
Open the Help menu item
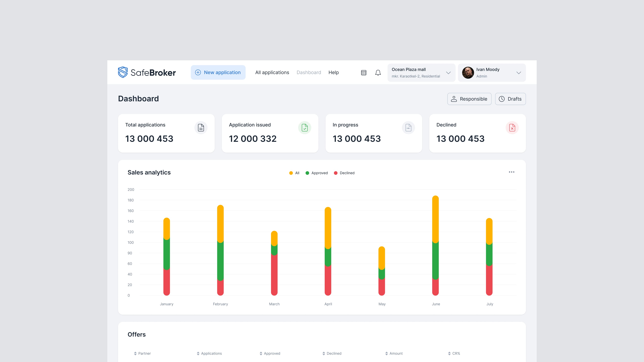(334, 72)
